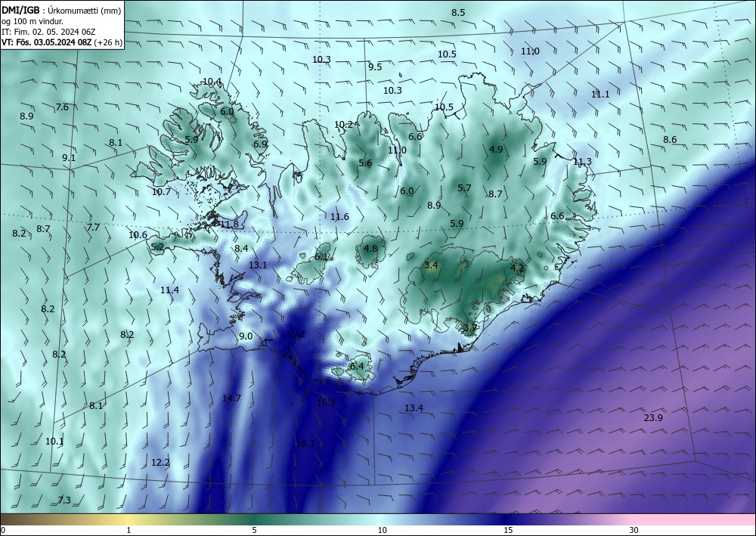Click the 9.0 value on the map
The height and width of the screenshot is (536, 756).
246,336
